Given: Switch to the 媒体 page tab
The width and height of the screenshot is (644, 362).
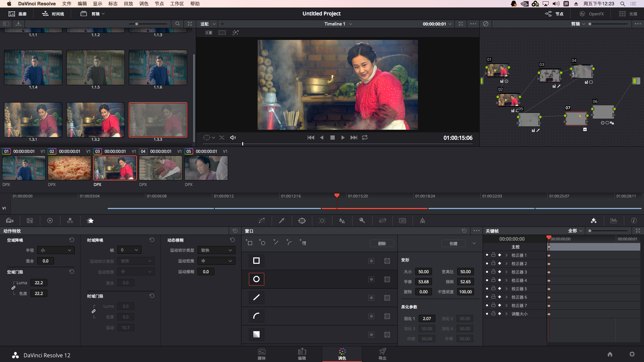Looking at the screenshot, I should (262, 354).
